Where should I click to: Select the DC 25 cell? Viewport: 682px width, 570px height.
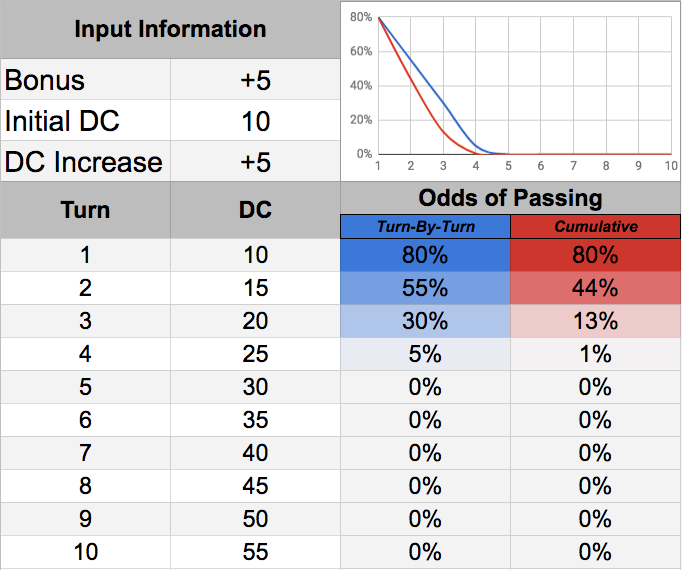point(255,354)
